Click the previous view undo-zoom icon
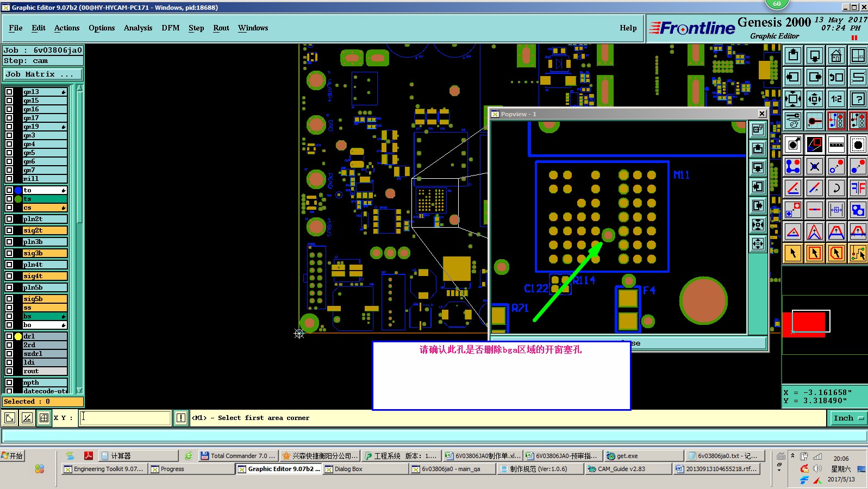The image size is (868, 489). pos(836,77)
